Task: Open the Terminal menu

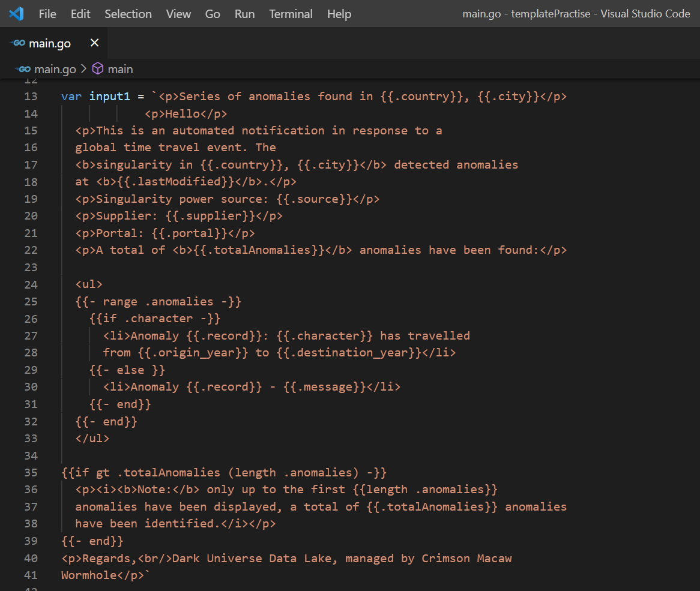Action: click(291, 13)
